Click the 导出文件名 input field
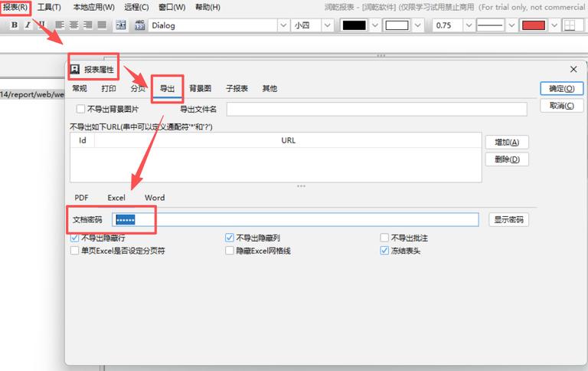Image resolution: width=588 pixels, height=371 pixels. click(x=377, y=109)
